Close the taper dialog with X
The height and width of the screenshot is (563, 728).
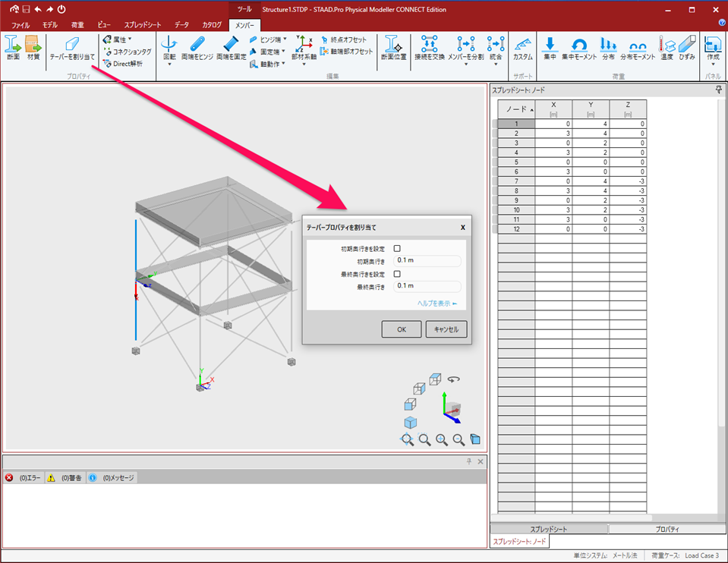(x=462, y=228)
